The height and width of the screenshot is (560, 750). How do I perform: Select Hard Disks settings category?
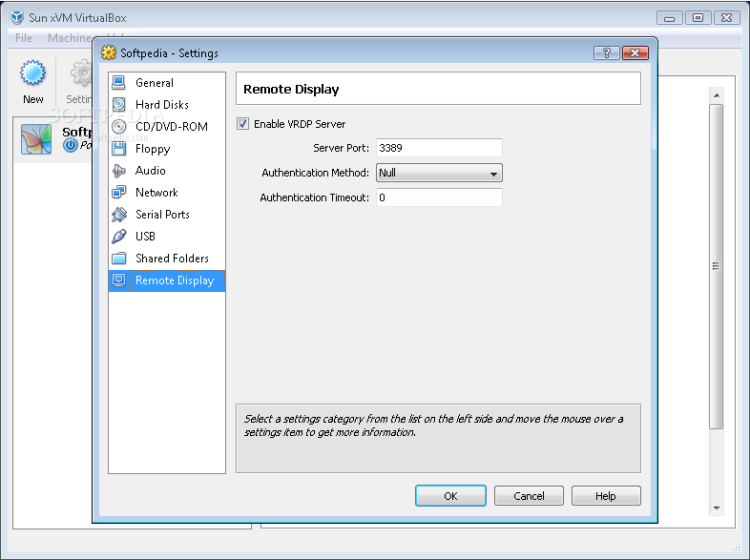[x=166, y=104]
